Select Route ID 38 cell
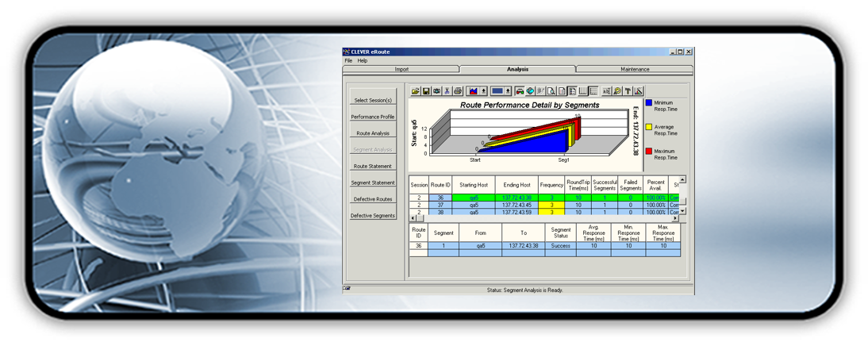Screen dimensions: 868x346 pos(440,211)
